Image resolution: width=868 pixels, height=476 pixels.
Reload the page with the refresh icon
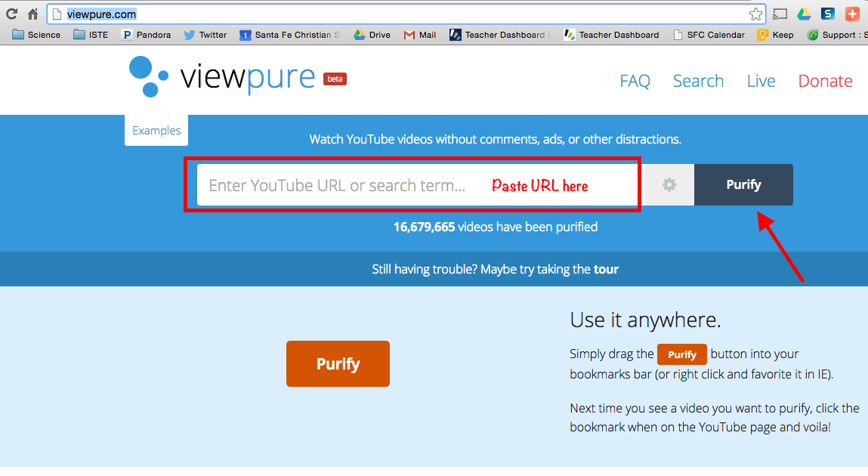[x=11, y=14]
